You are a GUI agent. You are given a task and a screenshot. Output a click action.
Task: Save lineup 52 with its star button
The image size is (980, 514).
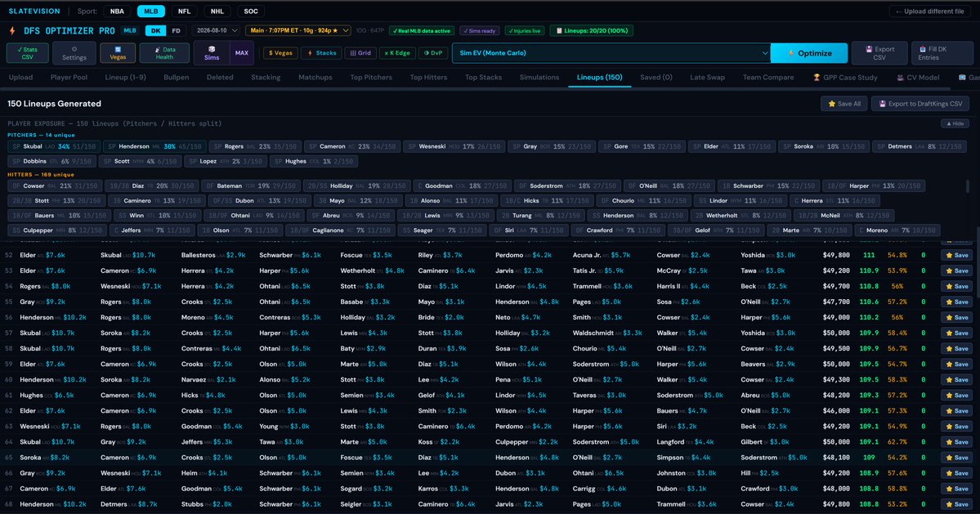(957, 256)
